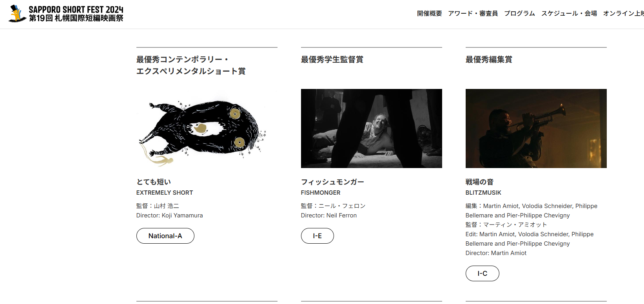Click the フィッシュモンガー film title
This screenshot has height=304, width=644.
[x=332, y=182]
